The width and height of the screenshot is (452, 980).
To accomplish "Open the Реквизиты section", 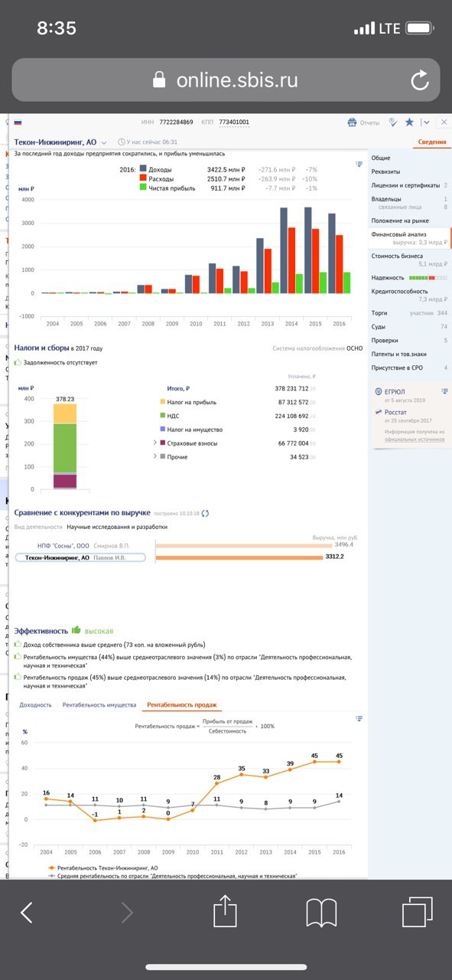I will click(x=385, y=171).
